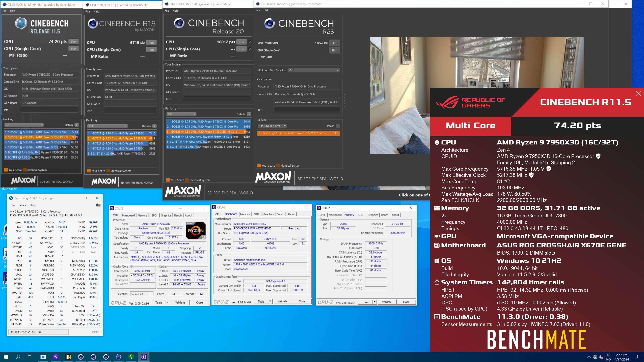Open the CPU-Z chip icon in taskbar
Image resolution: width=644 pixels, height=362 pixels.
(x=144, y=357)
